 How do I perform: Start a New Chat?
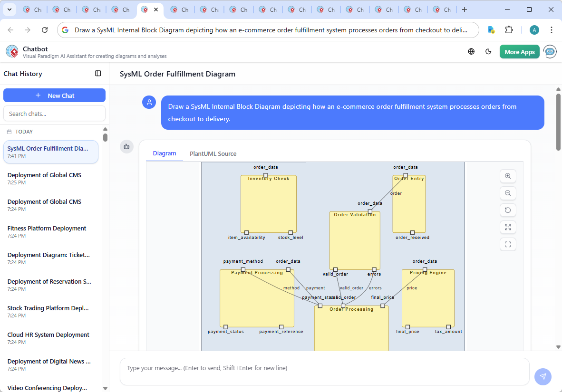coord(54,95)
